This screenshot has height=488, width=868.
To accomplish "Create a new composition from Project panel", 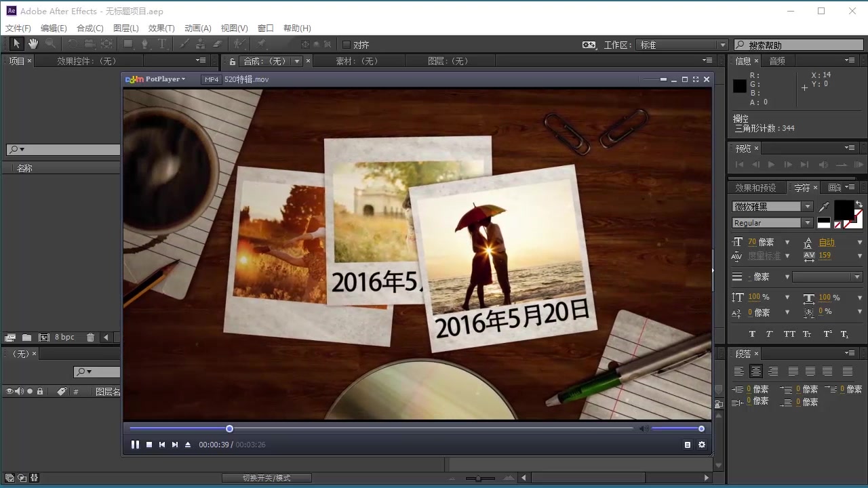I will [44, 337].
